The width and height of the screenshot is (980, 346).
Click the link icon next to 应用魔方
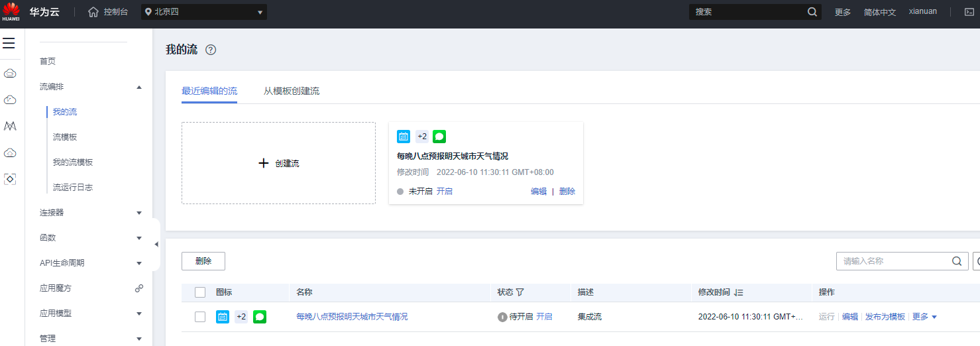click(139, 288)
